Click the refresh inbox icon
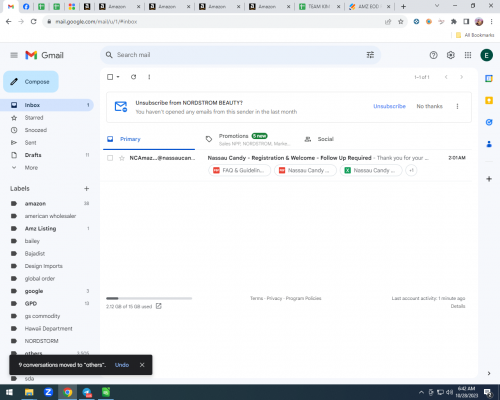The height and width of the screenshot is (400, 500). 133,77
